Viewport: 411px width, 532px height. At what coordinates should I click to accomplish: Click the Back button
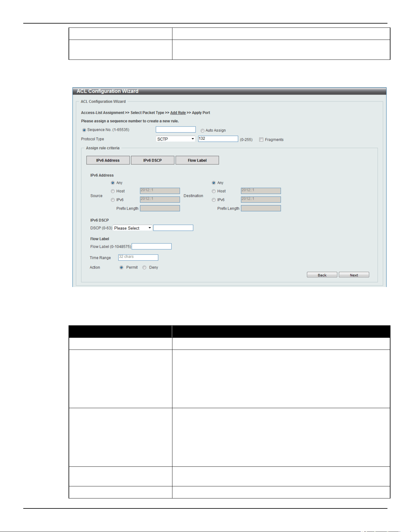[x=322, y=275]
